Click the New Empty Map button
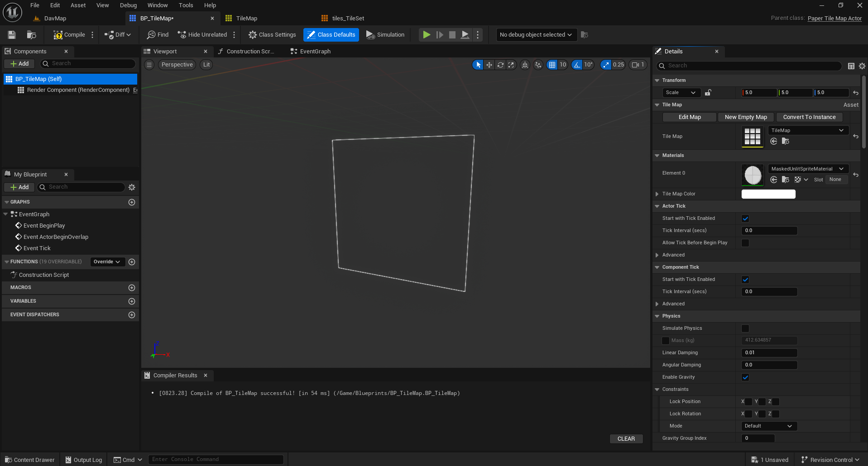The image size is (868, 466). pos(746,117)
